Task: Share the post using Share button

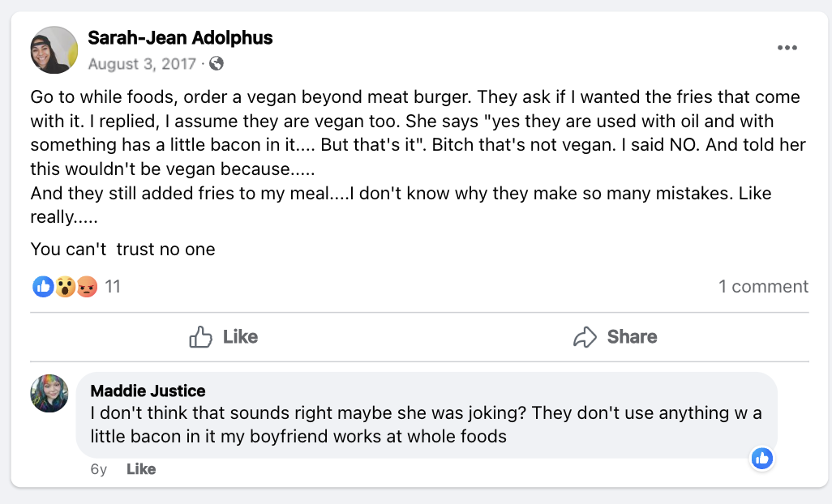Action: click(x=615, y=336)
